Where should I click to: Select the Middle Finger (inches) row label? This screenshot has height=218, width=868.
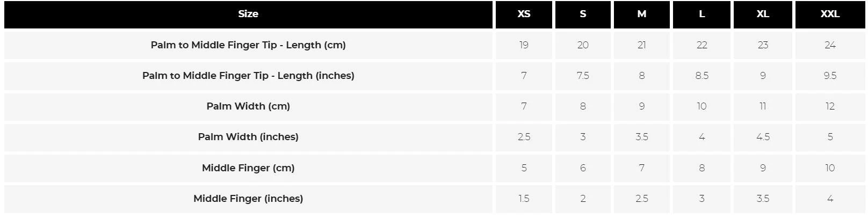(248, 199)
